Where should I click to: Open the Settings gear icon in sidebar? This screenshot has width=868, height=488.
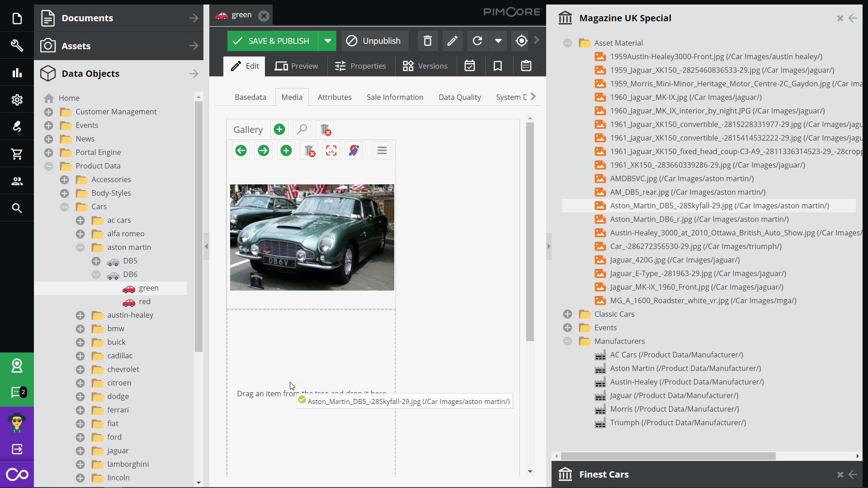click(x=17, y=100)
